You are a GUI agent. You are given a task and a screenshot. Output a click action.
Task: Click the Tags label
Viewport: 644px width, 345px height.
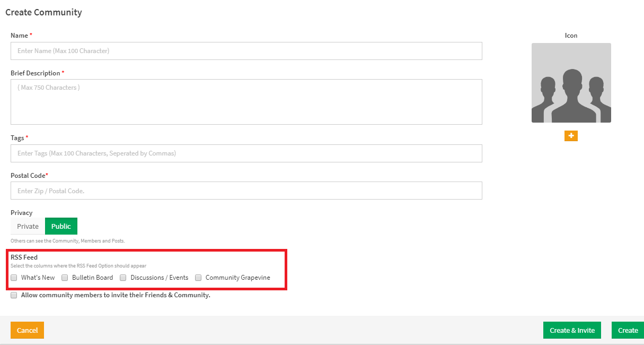click(x=17, y=138)
